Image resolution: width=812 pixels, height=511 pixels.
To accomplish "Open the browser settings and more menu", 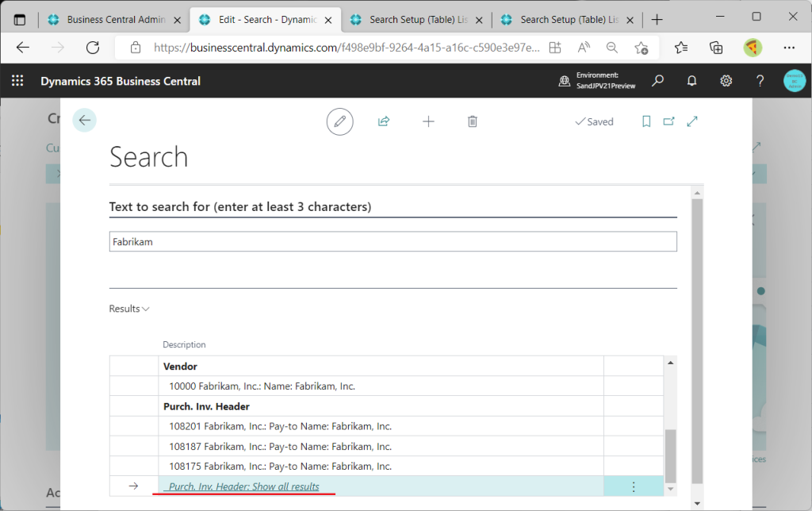I will pos(789,48).
